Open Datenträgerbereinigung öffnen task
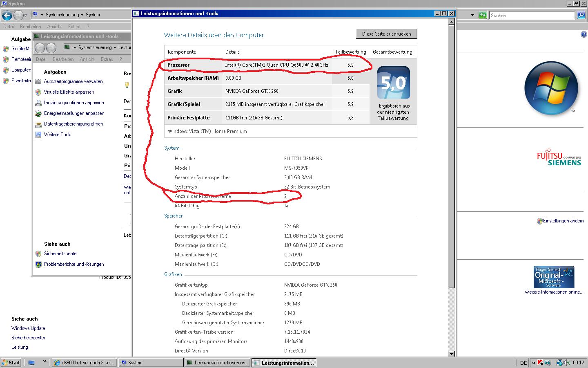588x368 pixels. tap(73, 124)
